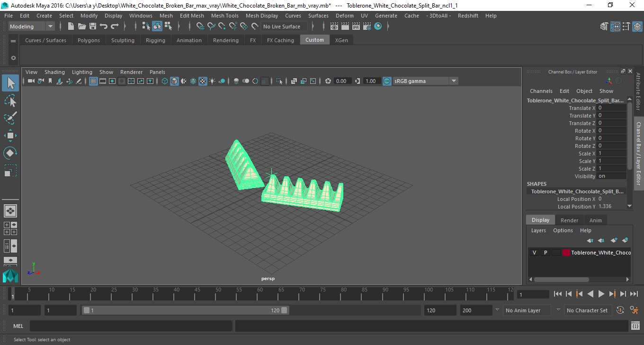Image resolution: width=644 pixels, height=345 pixels.
Task: Toggle layer visibility V box
Action: click(x=534, y=253)
